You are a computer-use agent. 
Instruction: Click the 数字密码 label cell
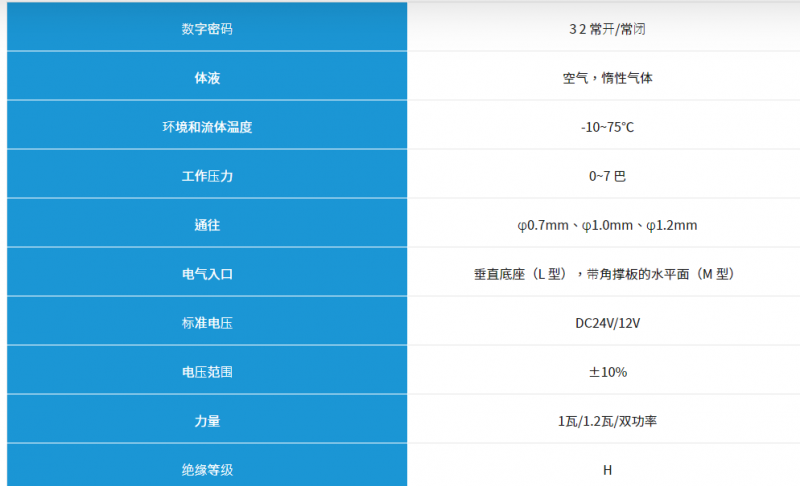(x=207, y=29)
